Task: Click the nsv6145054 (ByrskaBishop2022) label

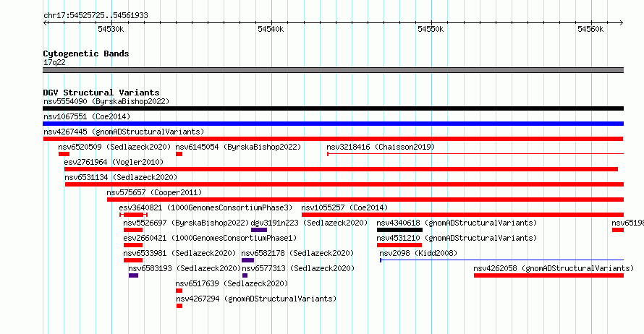Action: tap(238, 147)
